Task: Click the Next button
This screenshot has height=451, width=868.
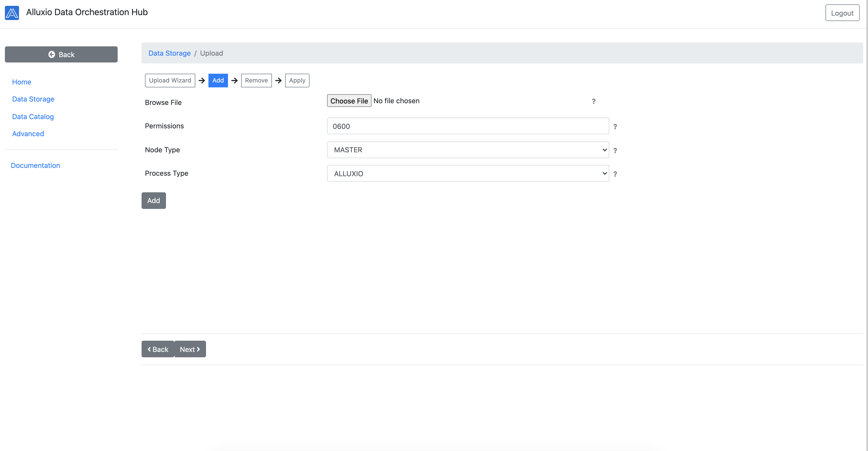Action: [x=190, y=349]
